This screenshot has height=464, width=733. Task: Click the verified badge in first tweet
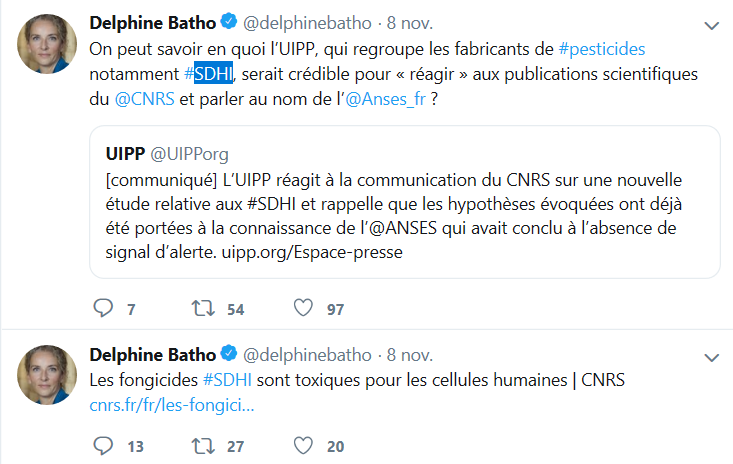[x=229, y=22]
